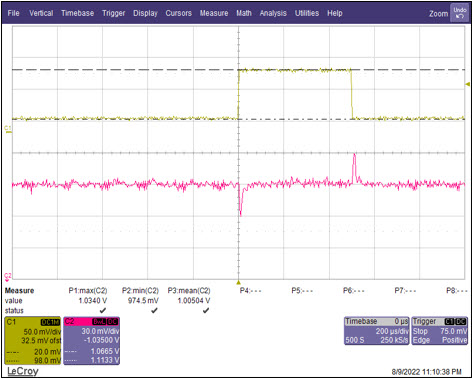This screenshot has height=379, width=473.
Task: Click the LeCroy logo
Action: pos(23,371)
